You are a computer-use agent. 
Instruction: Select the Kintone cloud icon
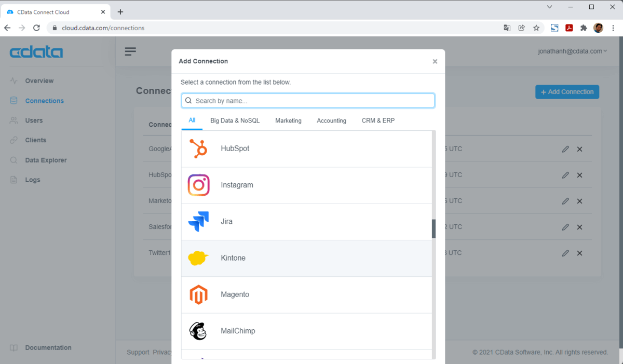tap(198, 258)
